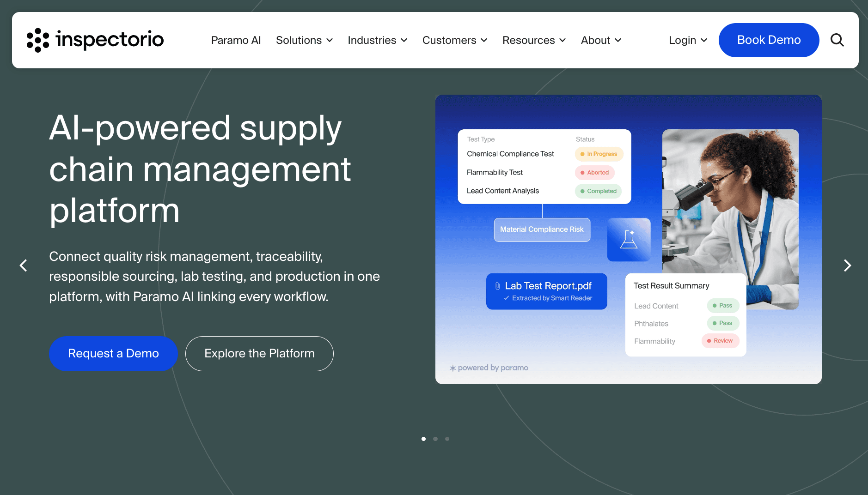Open the Login dropdown

point(688,40)
